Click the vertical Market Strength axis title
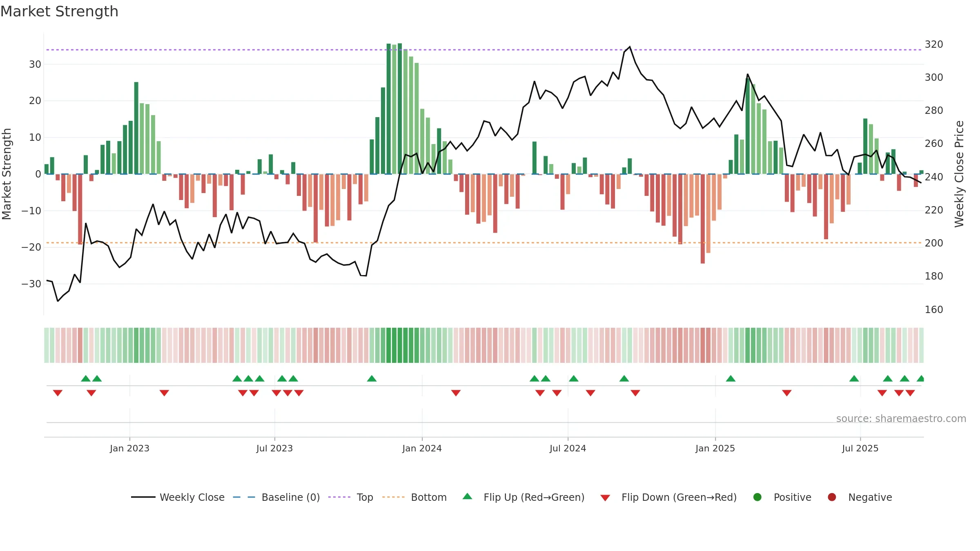This screenshot has width=980, height=551. coord(7,174)
